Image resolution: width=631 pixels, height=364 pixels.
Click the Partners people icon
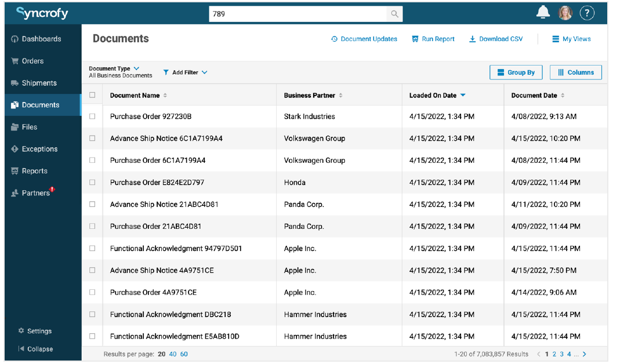click(15, 193)
